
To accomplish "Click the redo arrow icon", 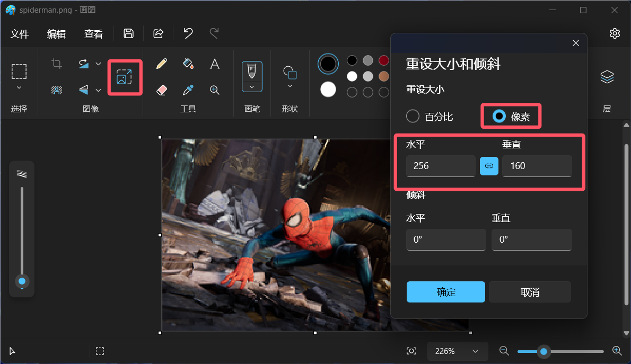I will point(214,33).
